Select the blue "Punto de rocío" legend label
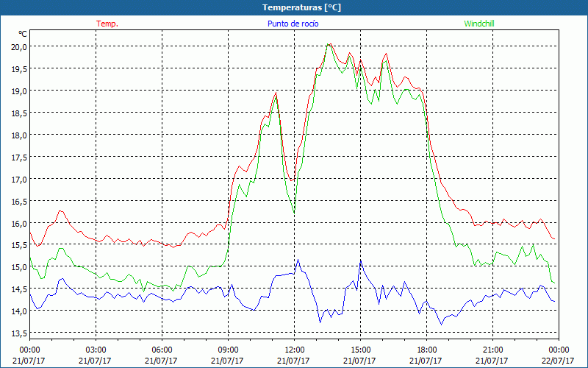 [x=293, y=24]
